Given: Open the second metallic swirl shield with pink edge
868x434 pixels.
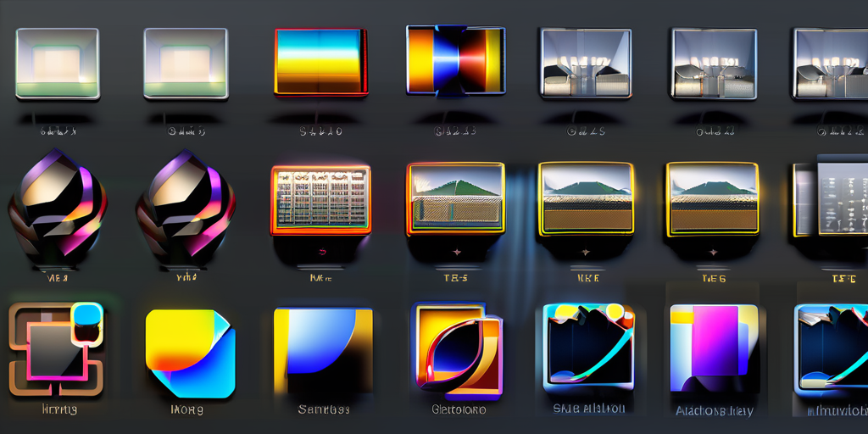Looking at the screenshot, I should click(186, 208).
